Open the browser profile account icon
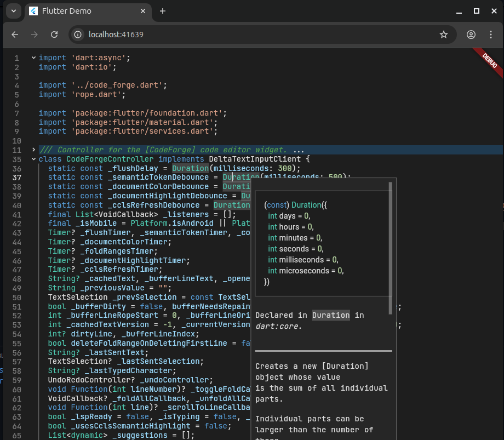 click(x=471, y=34)
